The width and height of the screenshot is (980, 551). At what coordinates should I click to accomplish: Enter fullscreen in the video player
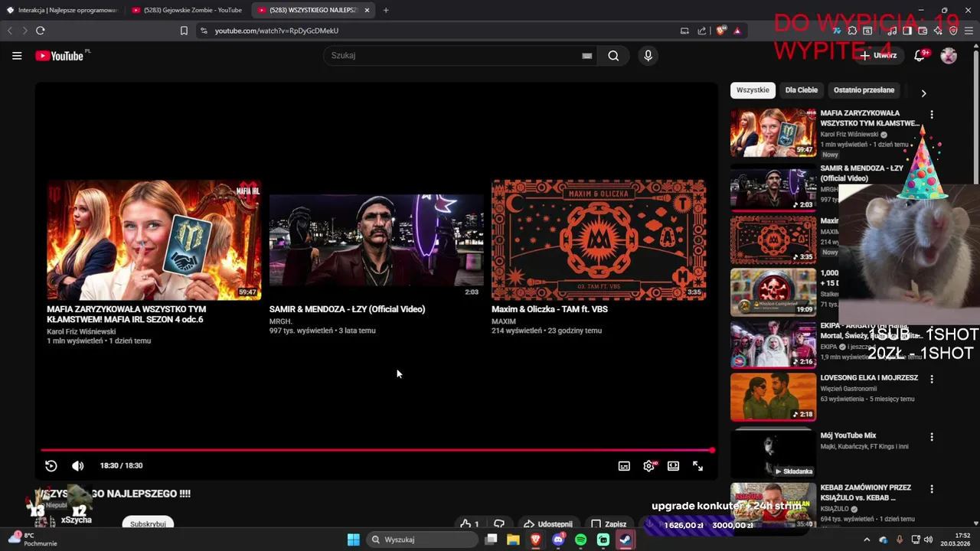(697, 466)
